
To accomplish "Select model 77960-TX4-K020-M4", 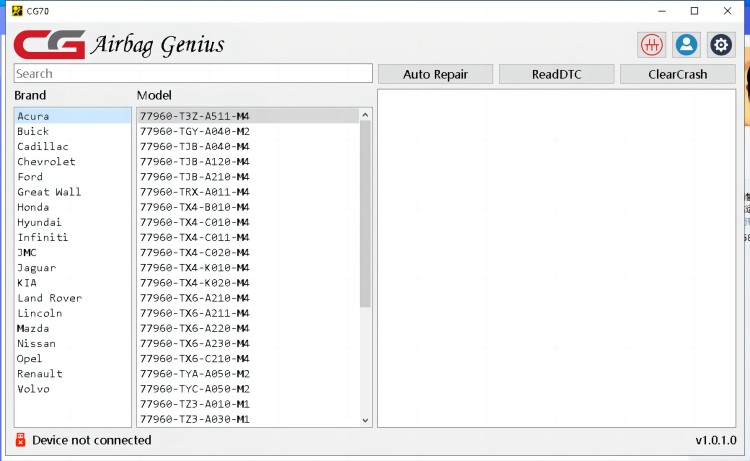I will [x=248, y=283].
